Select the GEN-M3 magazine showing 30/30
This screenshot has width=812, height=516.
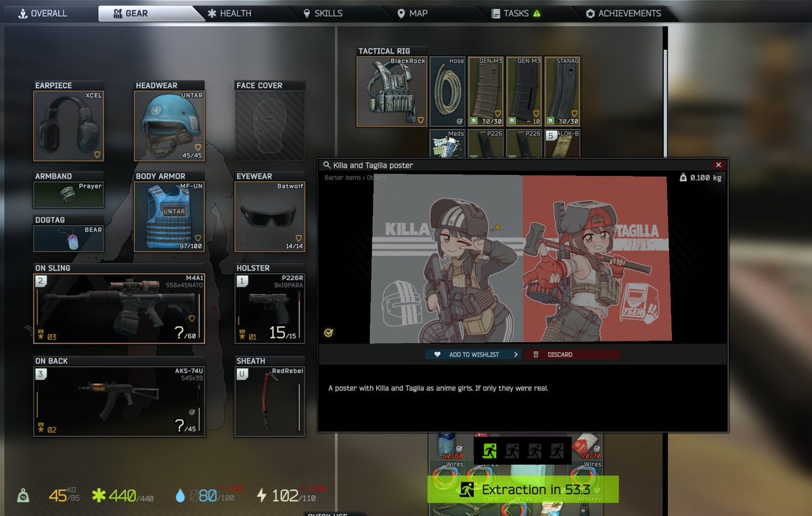486,91
